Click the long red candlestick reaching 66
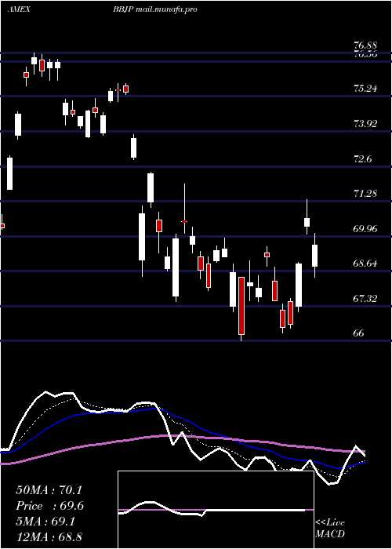392x549 pixels. [241, 305]
